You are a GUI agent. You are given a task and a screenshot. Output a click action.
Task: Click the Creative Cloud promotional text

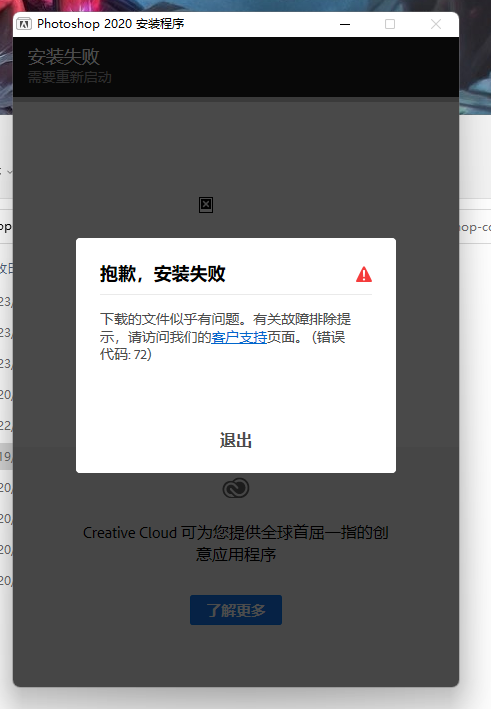236,543
